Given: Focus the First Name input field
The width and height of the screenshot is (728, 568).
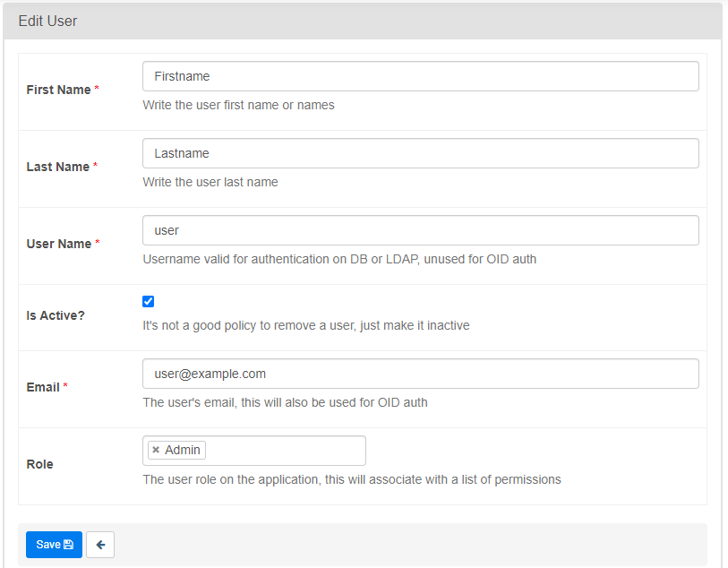Looking at the screenshot, I should (x=421, y=76).
